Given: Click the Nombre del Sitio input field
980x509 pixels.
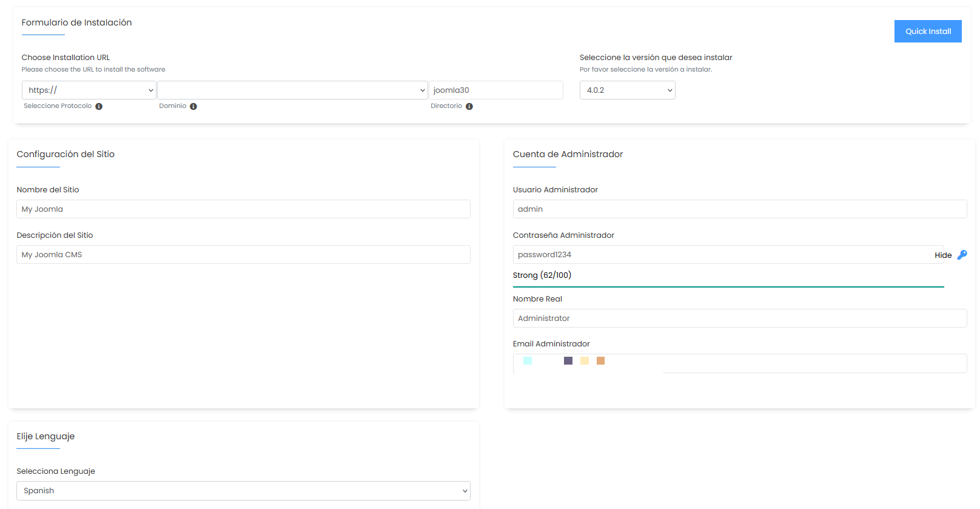Looking at the screenshot, I should [243, 209].
